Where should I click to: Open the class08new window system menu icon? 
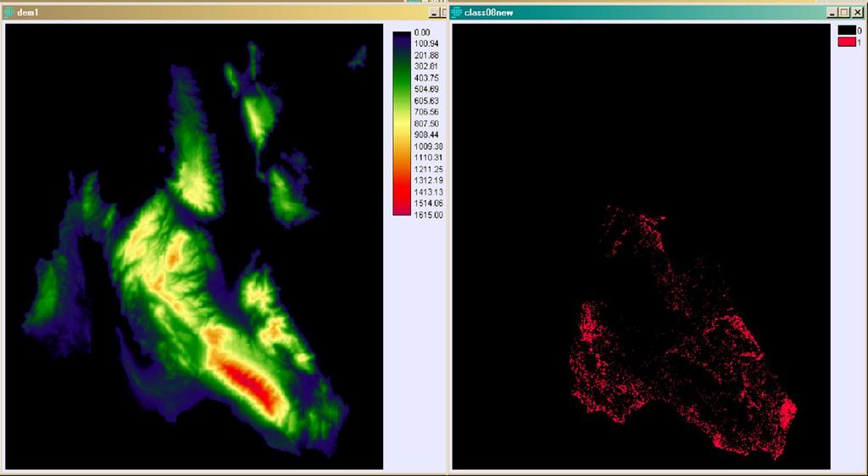point(457,12)
